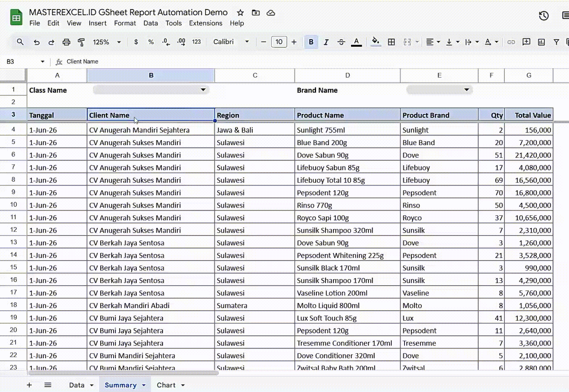
Task: Decrease font size with minus button
Action: [263, 42]
